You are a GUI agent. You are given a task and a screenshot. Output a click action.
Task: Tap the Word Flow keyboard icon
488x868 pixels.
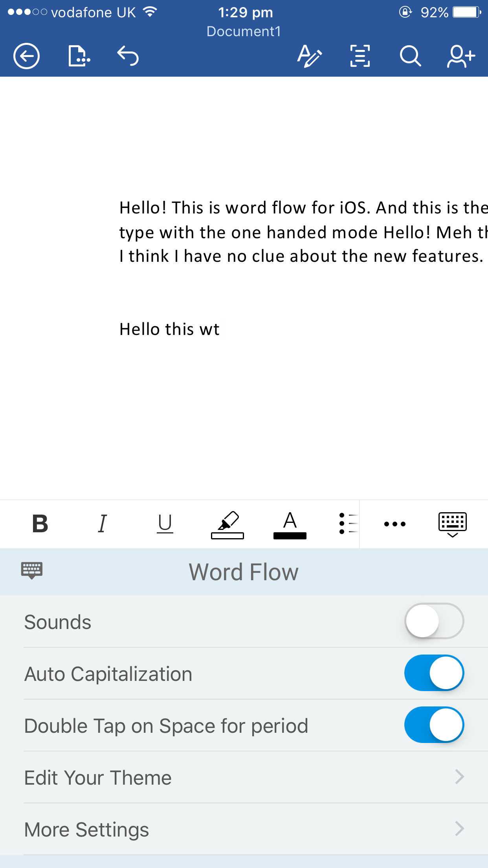32,570
